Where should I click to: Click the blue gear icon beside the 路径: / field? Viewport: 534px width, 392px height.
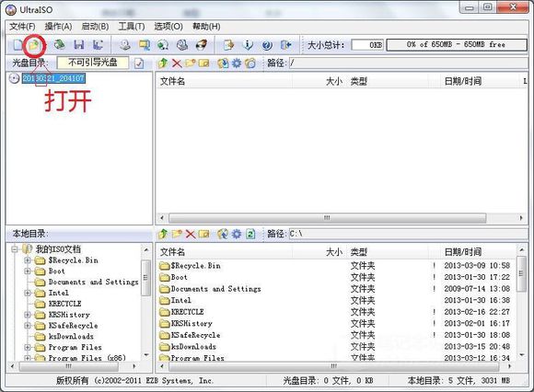point(237,63)
